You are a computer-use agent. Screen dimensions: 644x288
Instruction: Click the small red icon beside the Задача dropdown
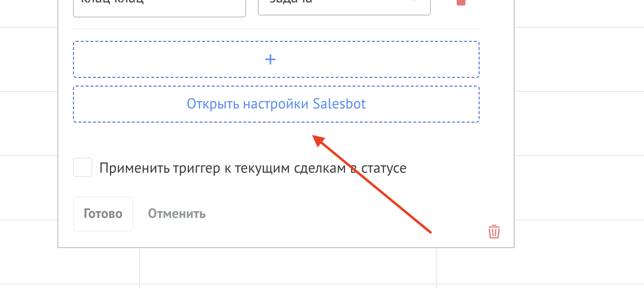click(461, 2)
